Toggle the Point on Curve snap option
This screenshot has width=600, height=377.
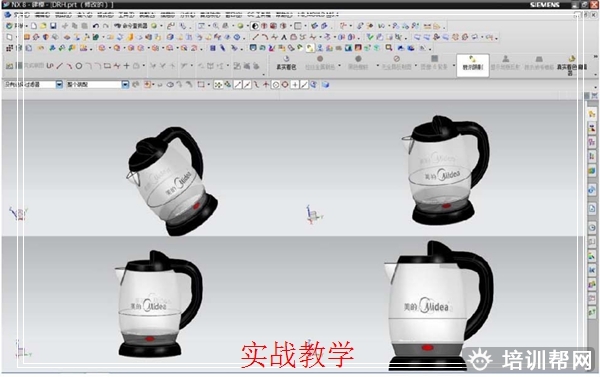point(304,85)
